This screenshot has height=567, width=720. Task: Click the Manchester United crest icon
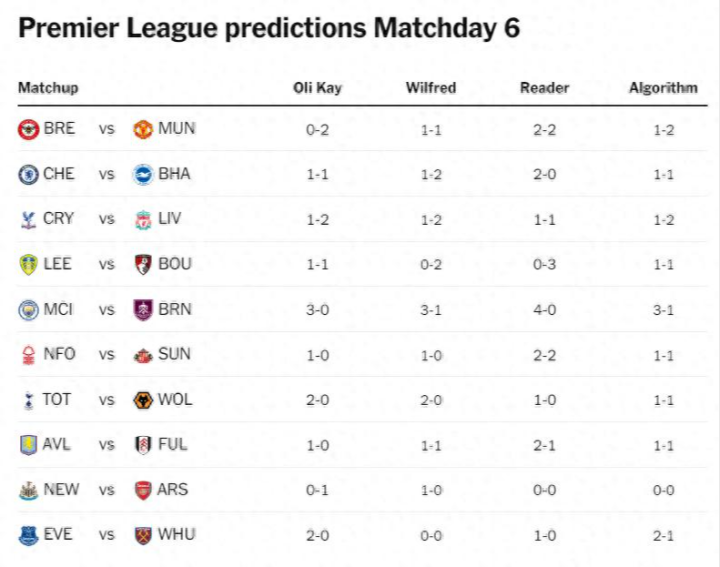coord(143,129)
